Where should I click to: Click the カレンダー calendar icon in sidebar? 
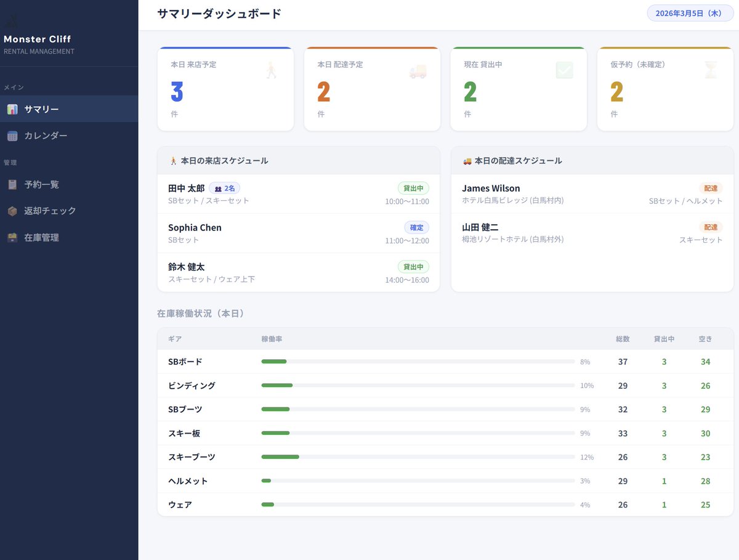[12, 136]
